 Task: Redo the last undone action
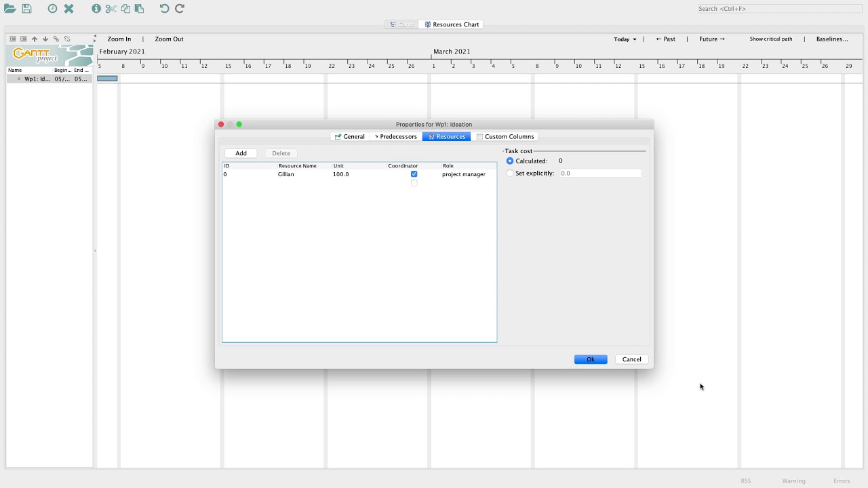(x=180, y=9)
